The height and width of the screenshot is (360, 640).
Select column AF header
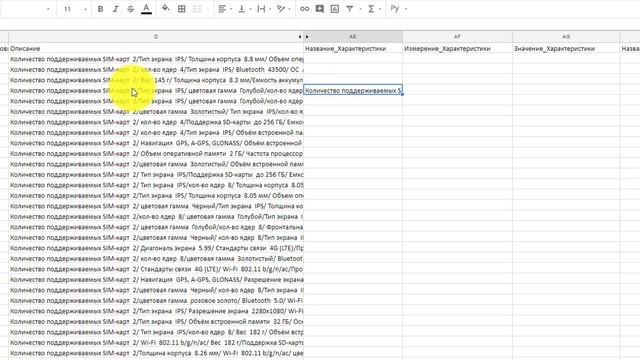(457, 37)
